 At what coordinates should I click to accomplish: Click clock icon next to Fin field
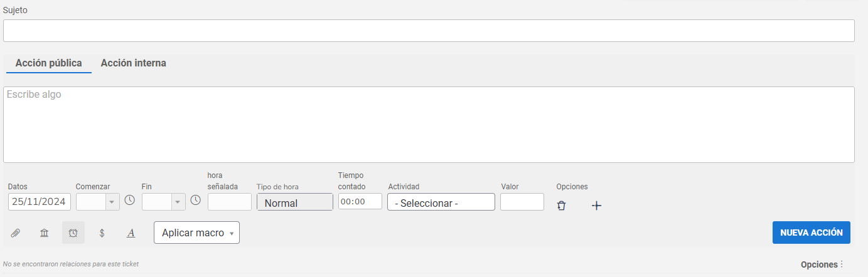(x=195, y=201)
